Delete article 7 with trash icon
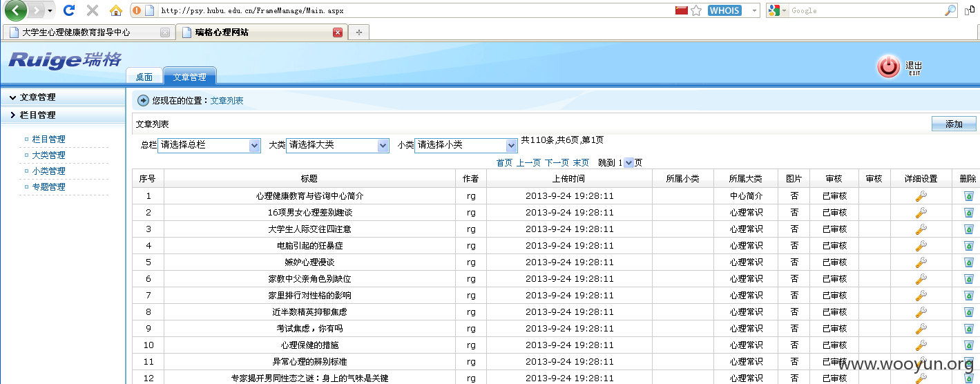Screen dimensions: 980x384 click(x=968, y=296)
